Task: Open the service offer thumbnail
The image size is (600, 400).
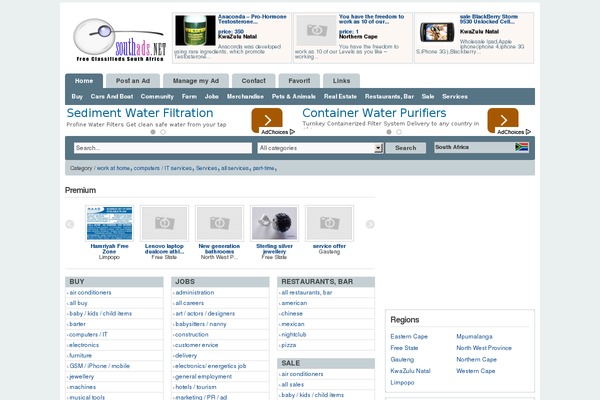Action: [x=329, y=223]
